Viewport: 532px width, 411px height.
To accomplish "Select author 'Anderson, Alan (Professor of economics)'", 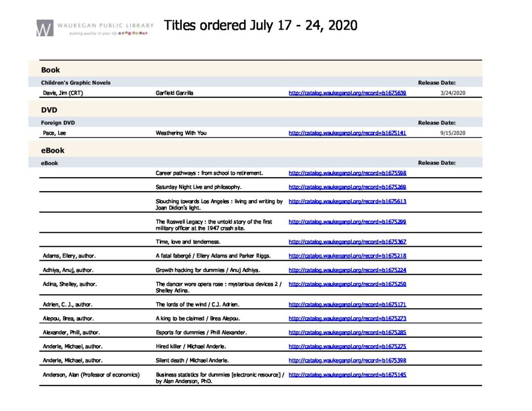I will tap(91, 375).
